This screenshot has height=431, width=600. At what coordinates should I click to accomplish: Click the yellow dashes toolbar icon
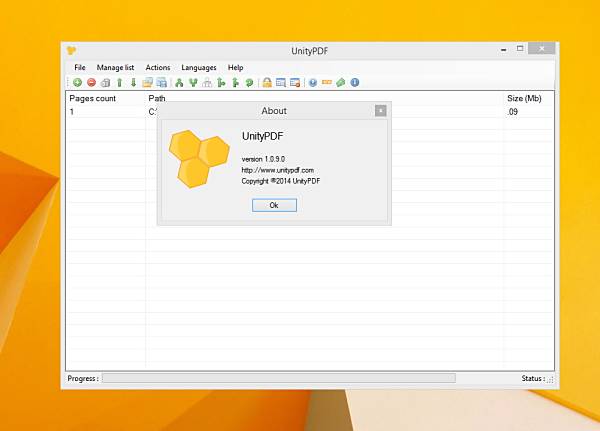tap(327, 82)
